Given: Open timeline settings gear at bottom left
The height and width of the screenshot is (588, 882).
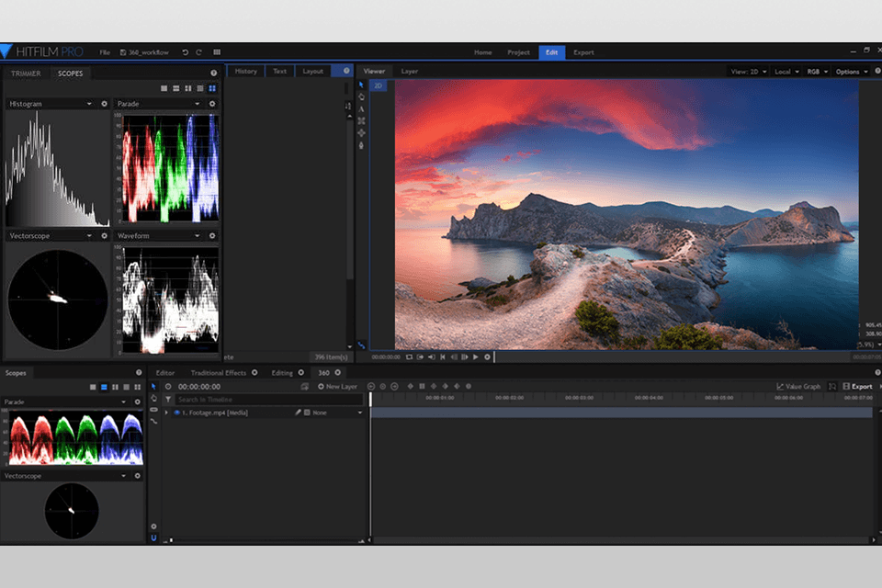Looking at the screenshot, I should point(153,526).
